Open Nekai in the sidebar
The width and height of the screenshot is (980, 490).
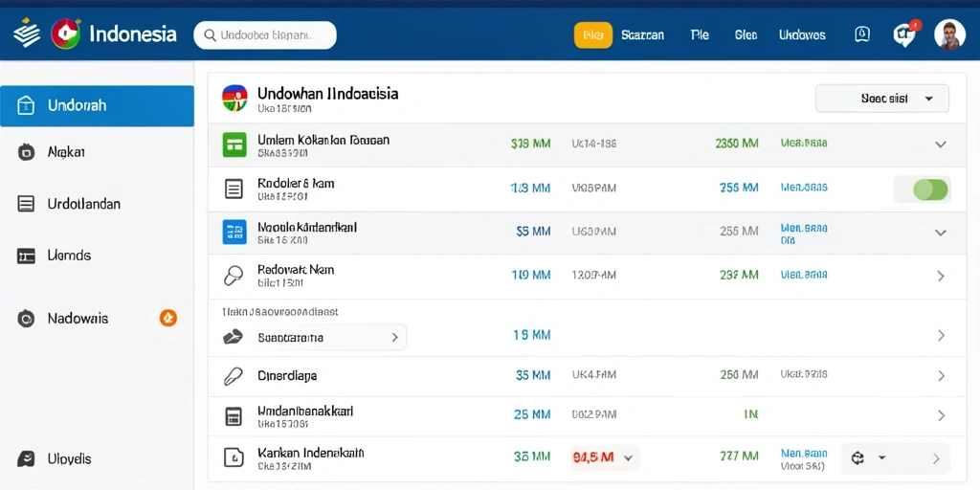tap(66, 152)
